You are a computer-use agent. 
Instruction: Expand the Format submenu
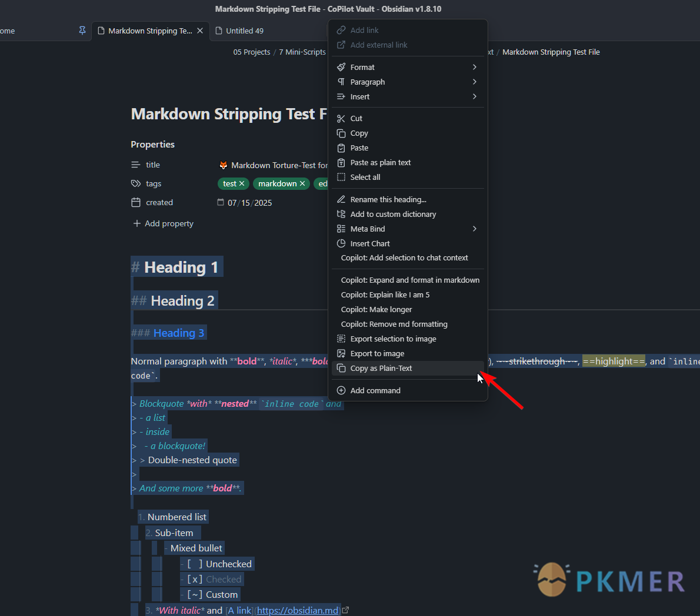tap(474, 67)
